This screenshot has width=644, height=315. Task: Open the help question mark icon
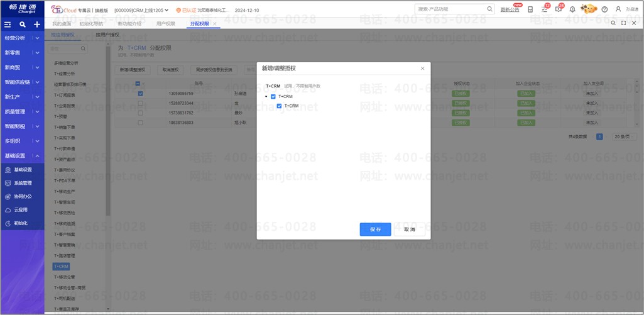click(604, 9)
